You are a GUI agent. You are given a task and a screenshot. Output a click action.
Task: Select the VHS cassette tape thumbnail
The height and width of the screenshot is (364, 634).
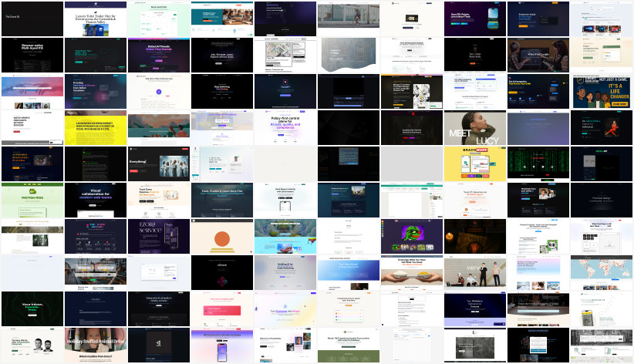click(412, 19)
